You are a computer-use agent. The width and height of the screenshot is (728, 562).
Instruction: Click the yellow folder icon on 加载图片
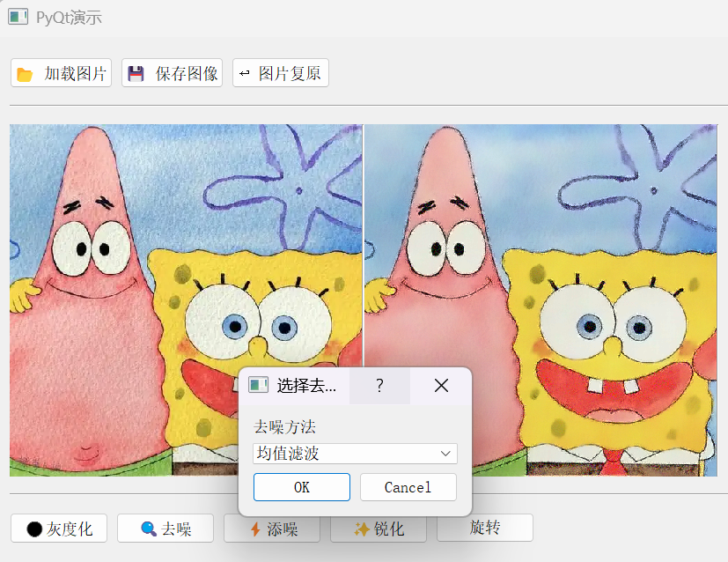(25, 74)
